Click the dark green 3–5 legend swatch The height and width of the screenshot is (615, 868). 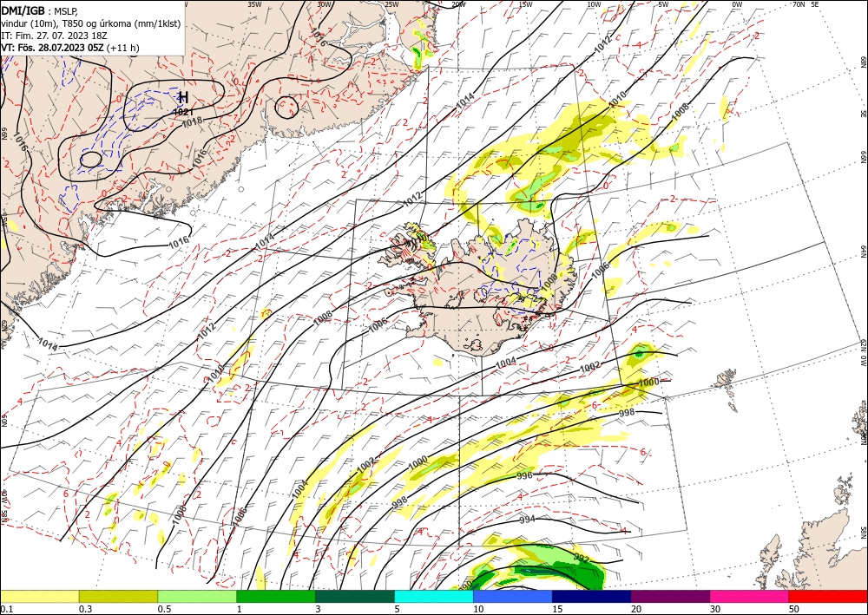coord(355,596)
